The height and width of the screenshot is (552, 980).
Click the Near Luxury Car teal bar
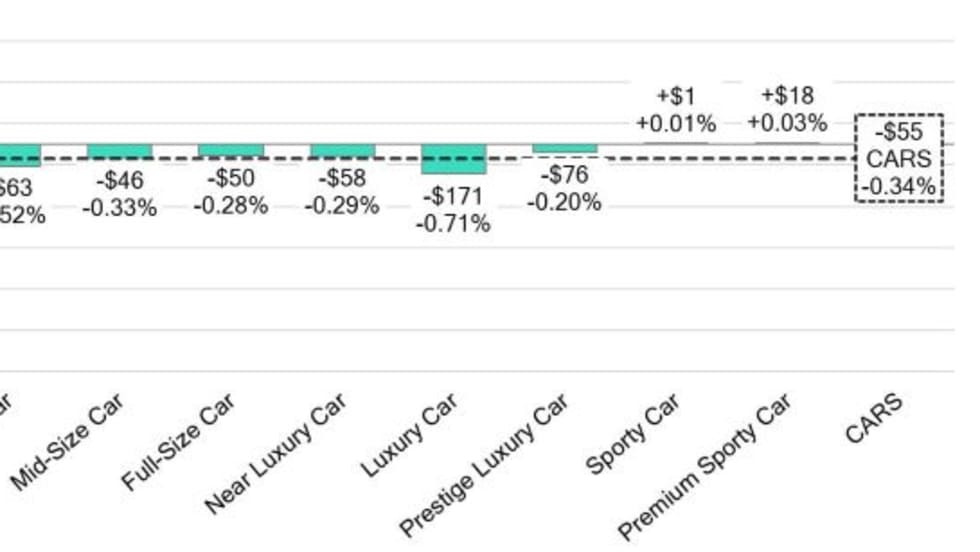click(342, 151)
